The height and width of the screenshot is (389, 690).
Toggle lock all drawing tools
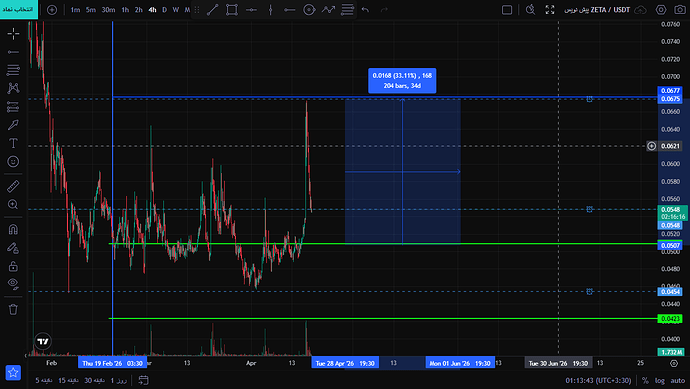pyautogui.click(x=13, y=266)
